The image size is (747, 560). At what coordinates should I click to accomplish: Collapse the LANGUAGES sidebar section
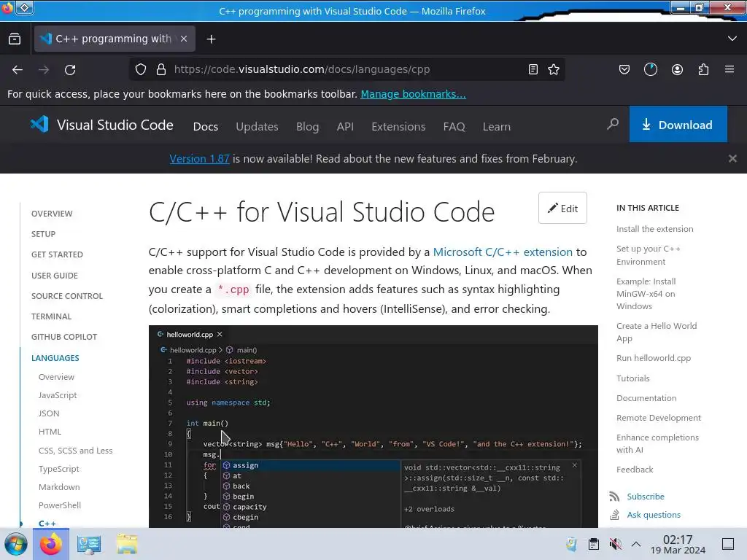pos(55,358)
